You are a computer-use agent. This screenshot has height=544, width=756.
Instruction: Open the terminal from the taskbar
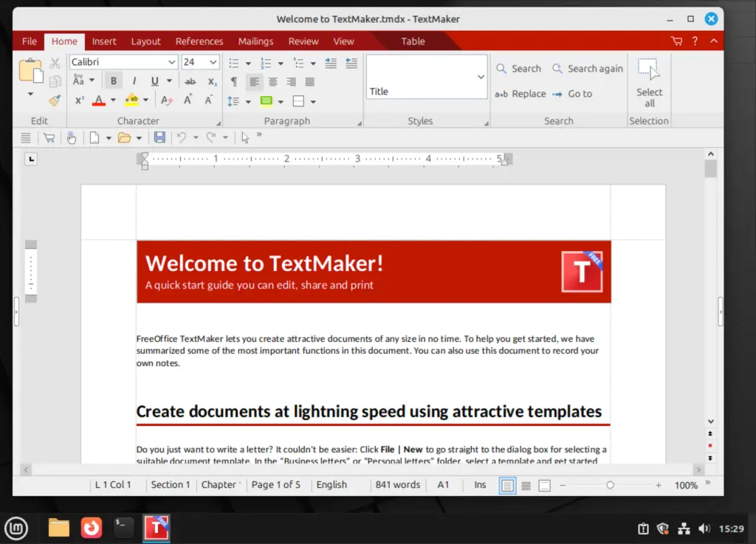tap(124, 527)
